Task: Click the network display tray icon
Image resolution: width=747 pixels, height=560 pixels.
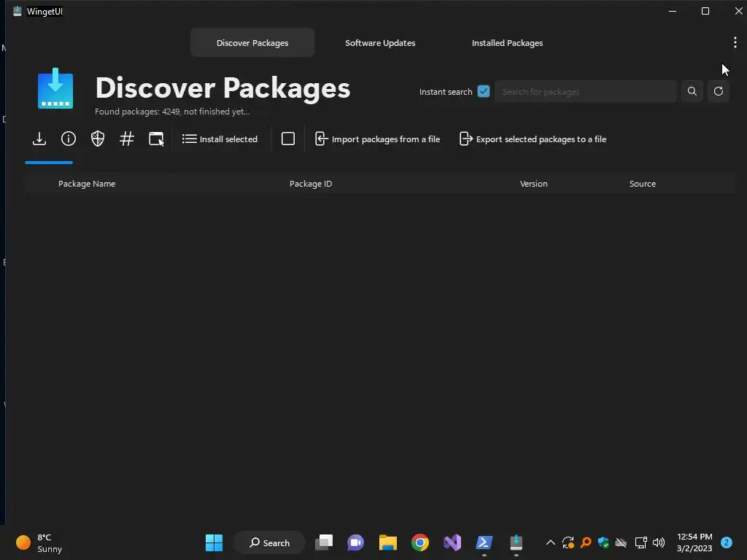Action: [640, 542]
